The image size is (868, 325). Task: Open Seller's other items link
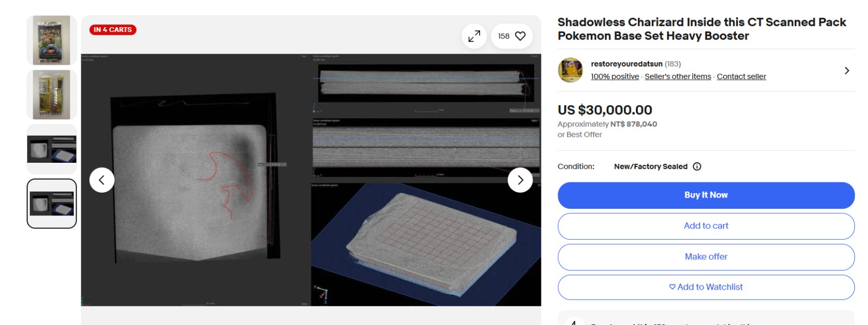click(x=678, y=77)
